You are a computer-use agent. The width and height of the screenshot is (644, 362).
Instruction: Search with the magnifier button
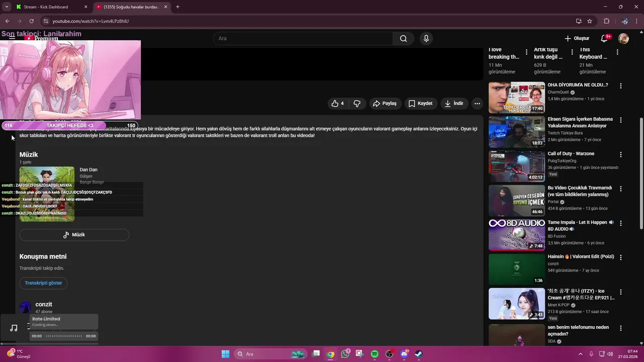coord(404,39)
